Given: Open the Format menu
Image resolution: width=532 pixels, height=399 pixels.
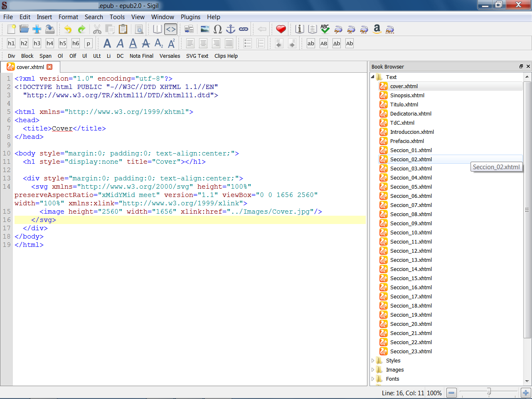Looking at the screenshot, I should 68,17.
